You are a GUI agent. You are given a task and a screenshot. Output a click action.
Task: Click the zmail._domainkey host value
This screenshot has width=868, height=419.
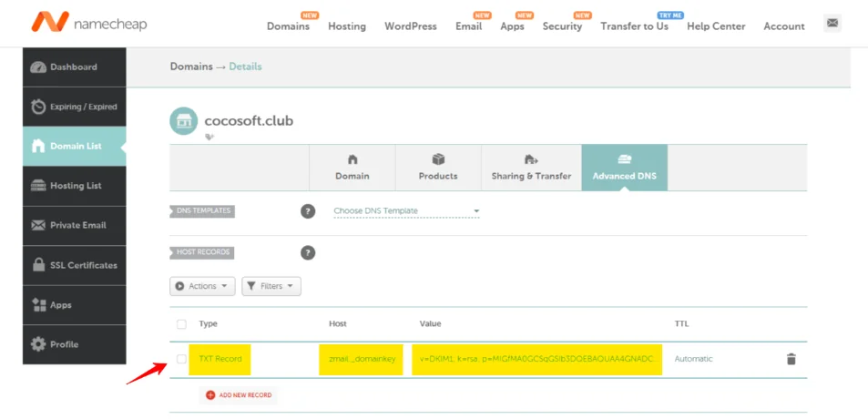361,359
